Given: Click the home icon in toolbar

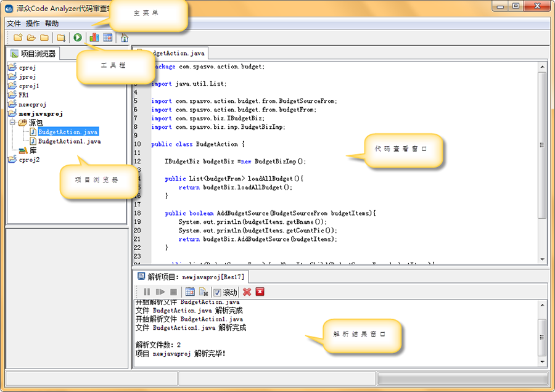Looking at the screenshot, I should pyautogui.click(x=125, y=38).
